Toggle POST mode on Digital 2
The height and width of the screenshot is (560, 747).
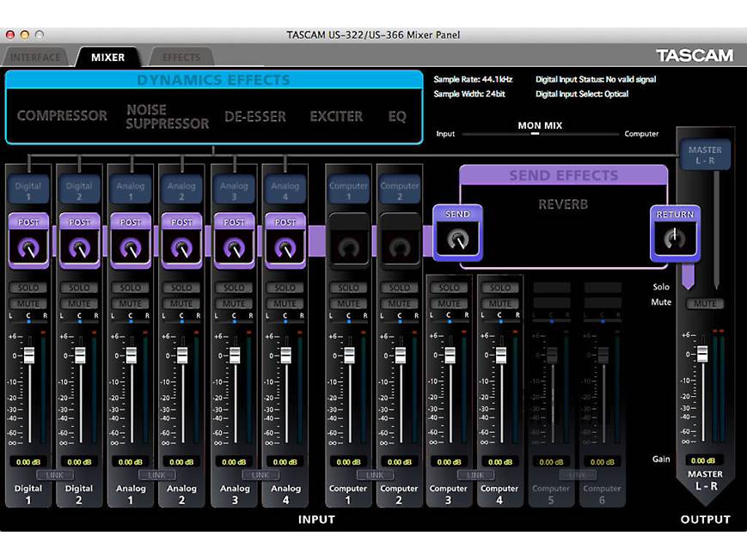79,222
